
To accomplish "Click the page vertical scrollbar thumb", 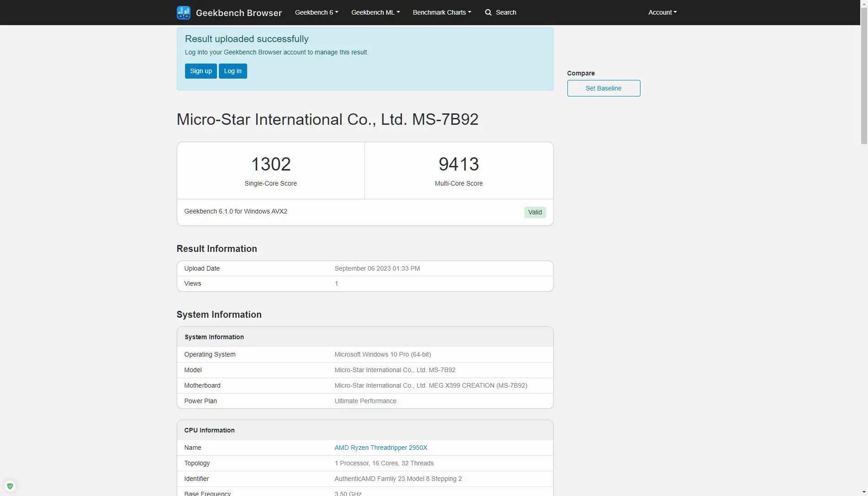I will (864, 82).
